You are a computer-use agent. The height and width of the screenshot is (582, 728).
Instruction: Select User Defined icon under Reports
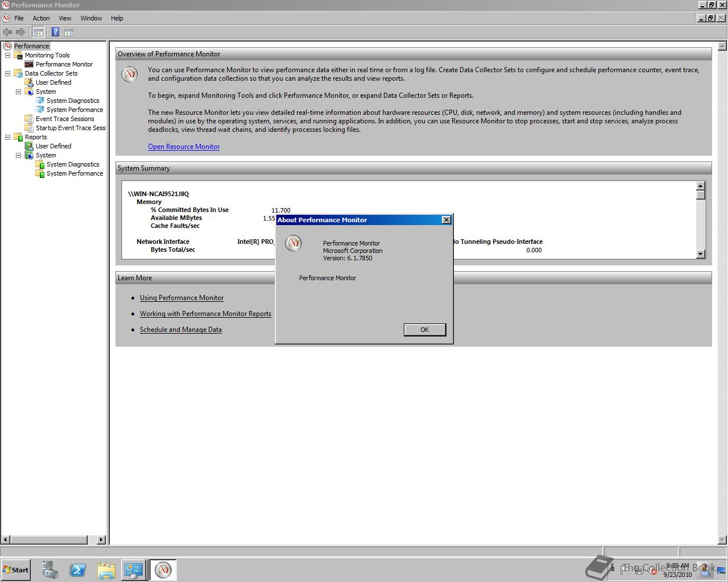coord(29,146)
